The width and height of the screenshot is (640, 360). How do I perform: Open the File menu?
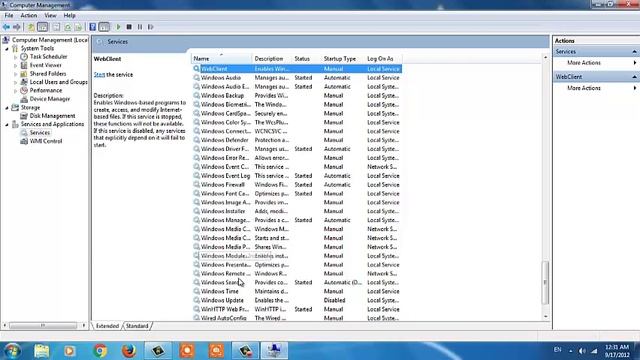[x=9, y=16]
